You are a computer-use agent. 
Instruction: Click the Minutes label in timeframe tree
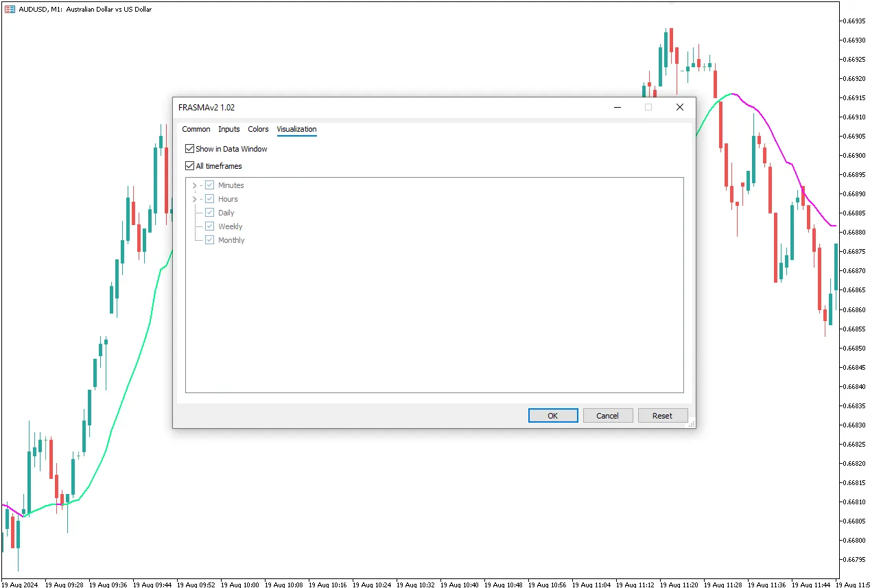point(231,185)
